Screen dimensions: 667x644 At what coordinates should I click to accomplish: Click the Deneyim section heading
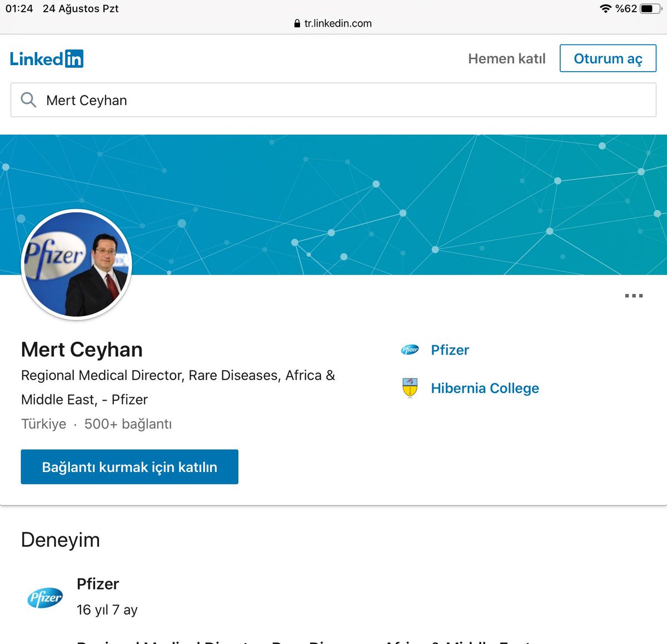60,540
